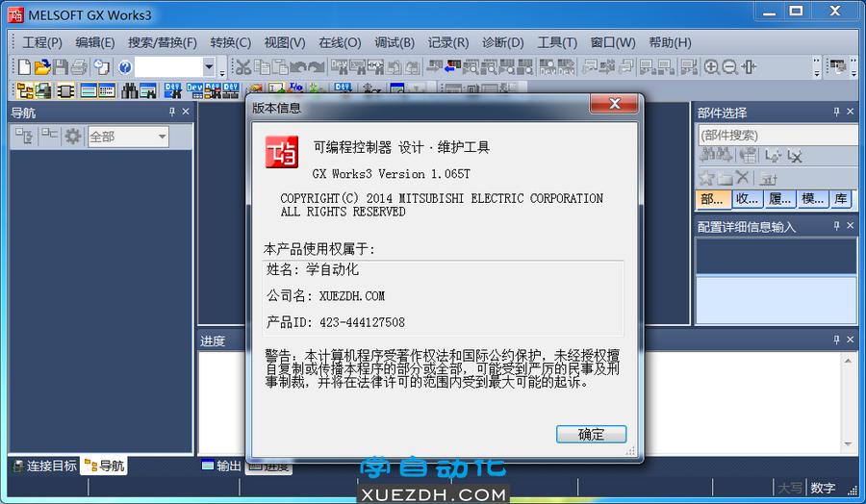
Task: Open the binoculars search icon in second toolbar
Action: click(x=129, y=90)
